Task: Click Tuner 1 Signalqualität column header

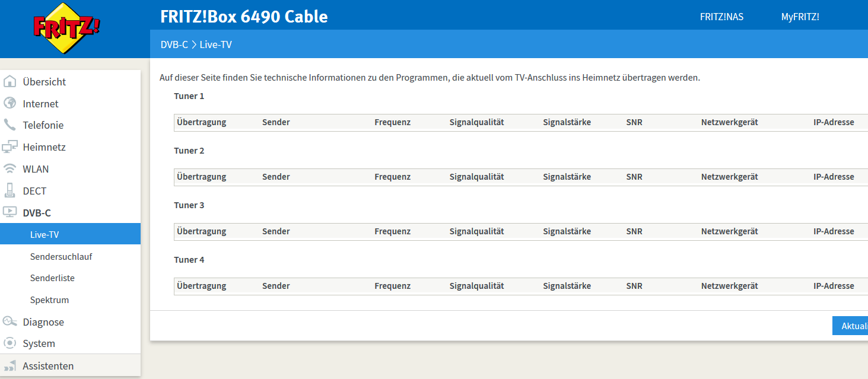Action: (476, 122)
